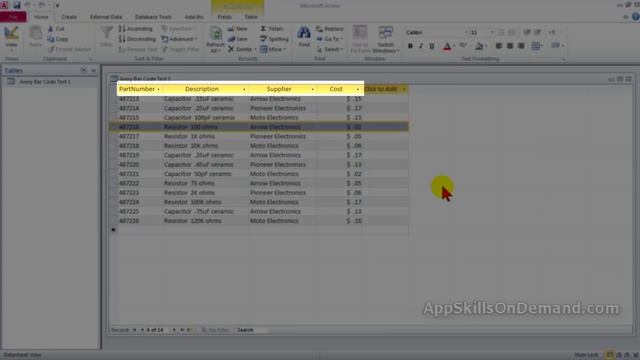Viewport: 640px width, 360px height.
Task: Switch to the Database Tools tab
Action: coord(153,17)
